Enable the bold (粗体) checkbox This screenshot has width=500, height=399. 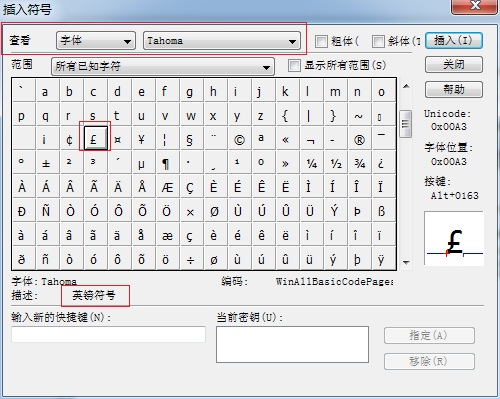click(x=321, y=41)
